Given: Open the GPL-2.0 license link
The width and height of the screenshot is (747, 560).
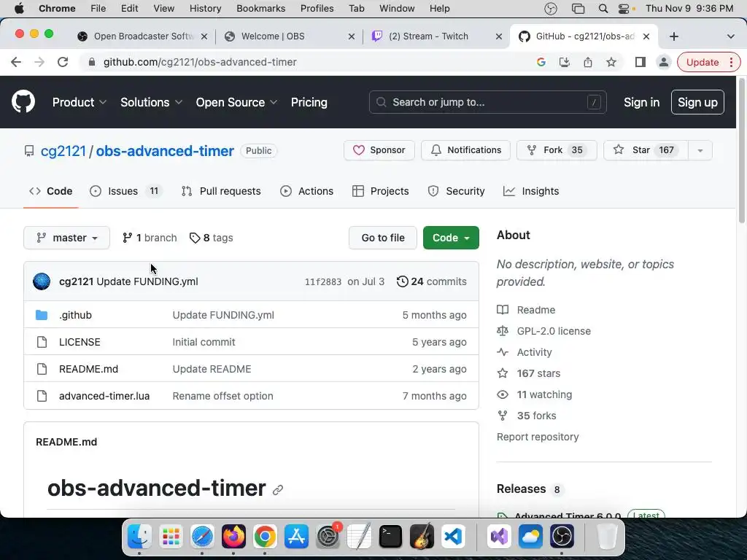Looking at the screenshot, I should coord(554,331).
